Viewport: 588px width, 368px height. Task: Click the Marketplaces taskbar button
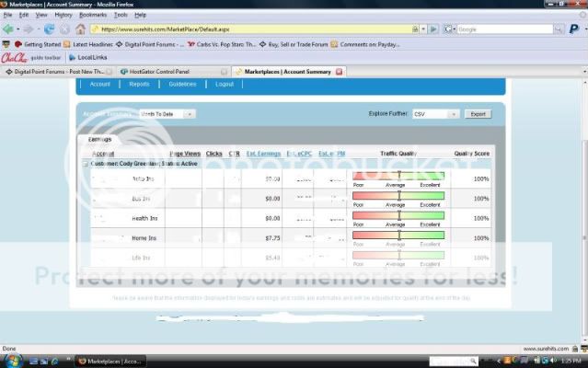[x=110, y=362]
